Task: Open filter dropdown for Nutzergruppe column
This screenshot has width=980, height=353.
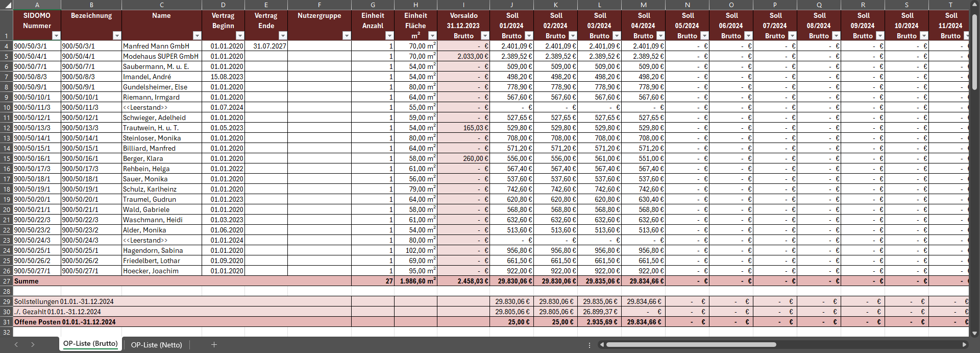Action: [x=347, y=36]
